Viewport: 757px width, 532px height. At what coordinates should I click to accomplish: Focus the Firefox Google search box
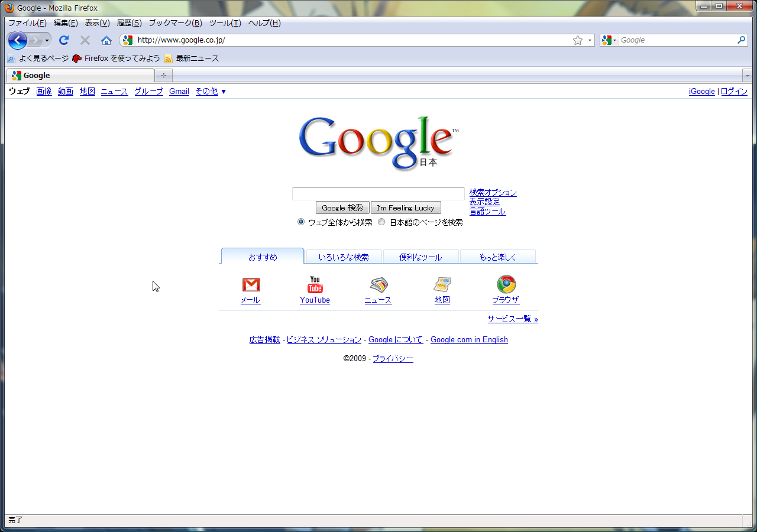tap(677, 40)
